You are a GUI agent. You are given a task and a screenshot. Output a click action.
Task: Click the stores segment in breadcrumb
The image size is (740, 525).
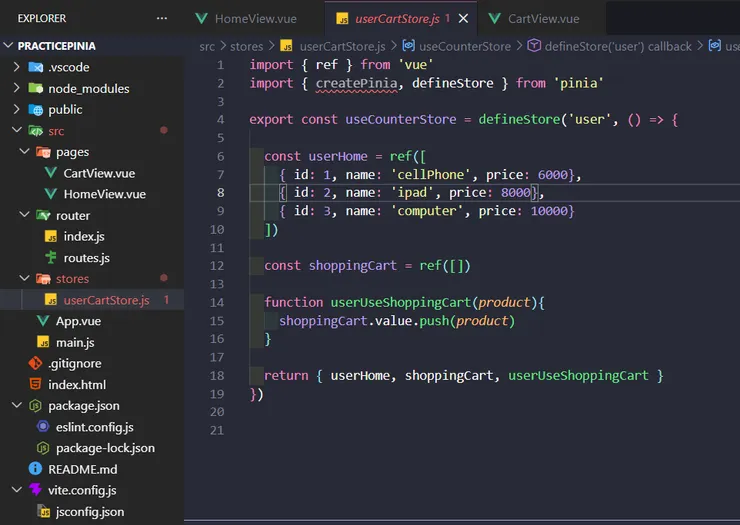(247, 46)
